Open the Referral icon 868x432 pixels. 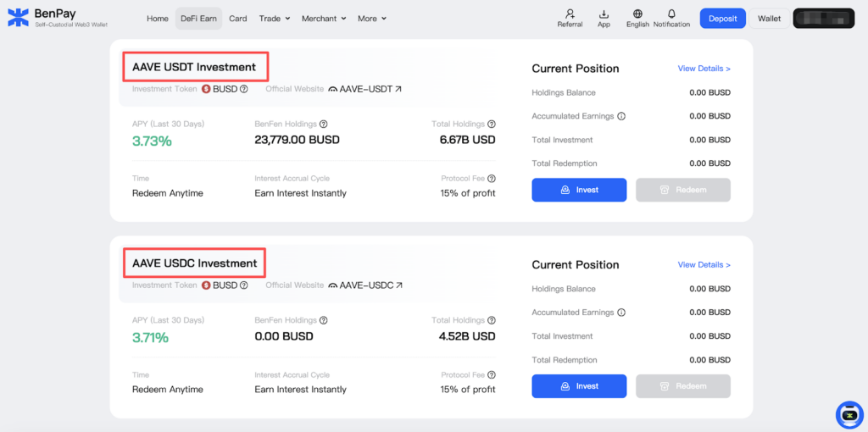(x=570, y=14)
